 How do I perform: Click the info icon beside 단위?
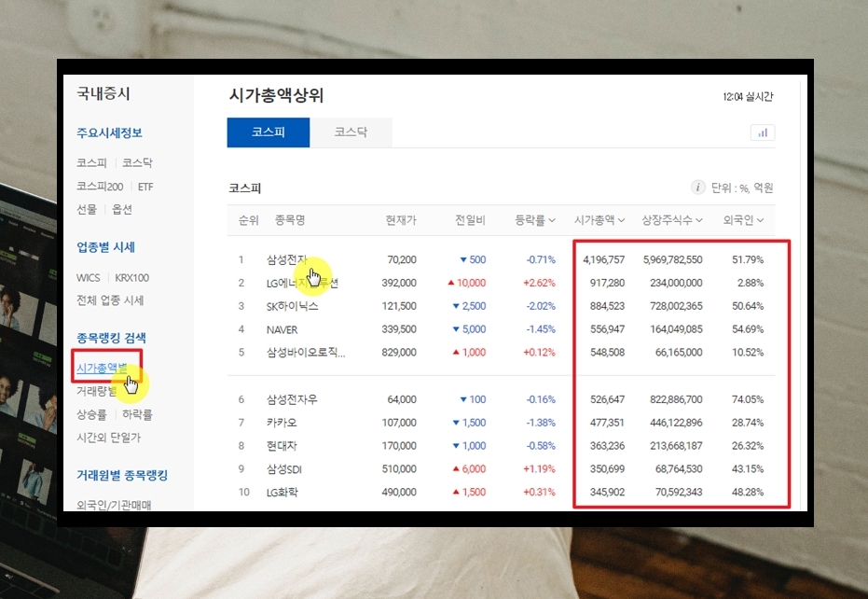click(x=697, y=188)
